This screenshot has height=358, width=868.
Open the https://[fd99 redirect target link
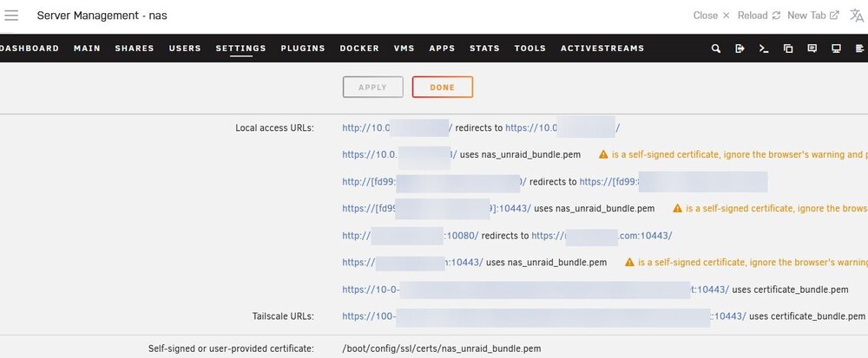(x=674, y=181)
